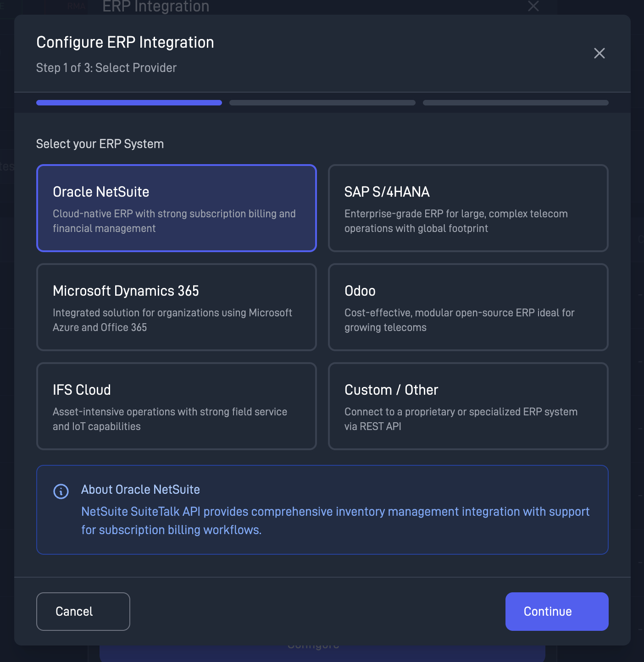
Task: Close the Configure ERP Integration dialog
Action: tap(599, 53)
